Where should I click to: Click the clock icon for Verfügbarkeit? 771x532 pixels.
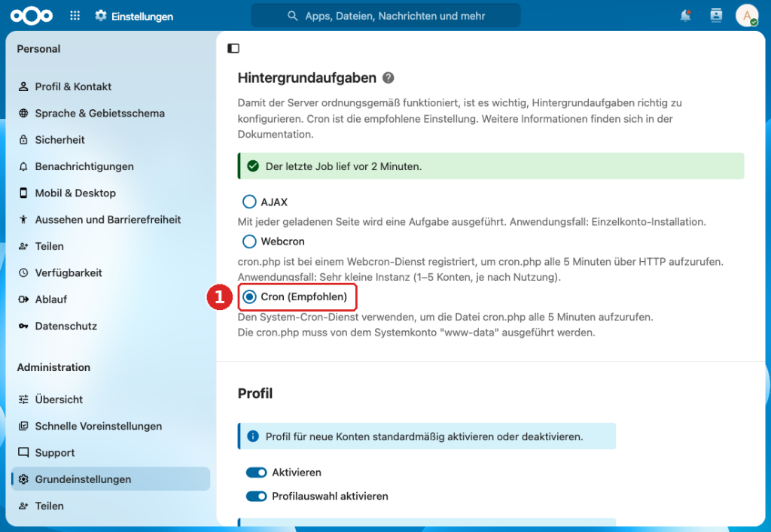click(x=23, y=272)
